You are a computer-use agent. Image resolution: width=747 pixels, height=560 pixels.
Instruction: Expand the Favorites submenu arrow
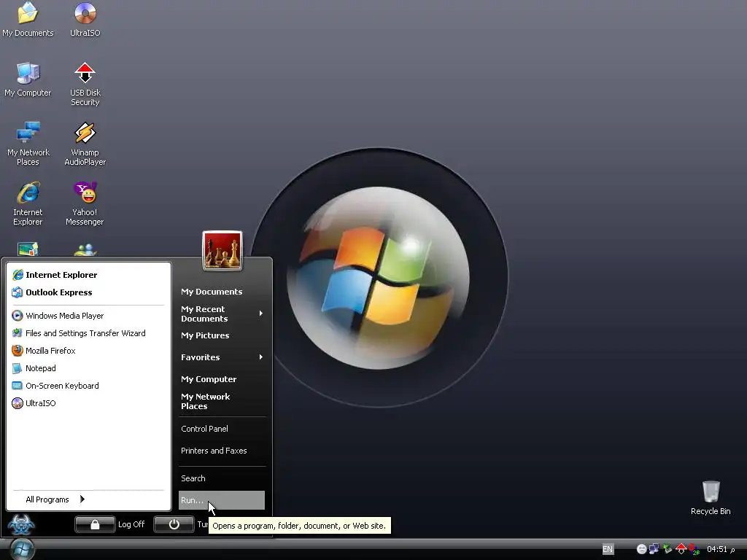click(260, 357)
